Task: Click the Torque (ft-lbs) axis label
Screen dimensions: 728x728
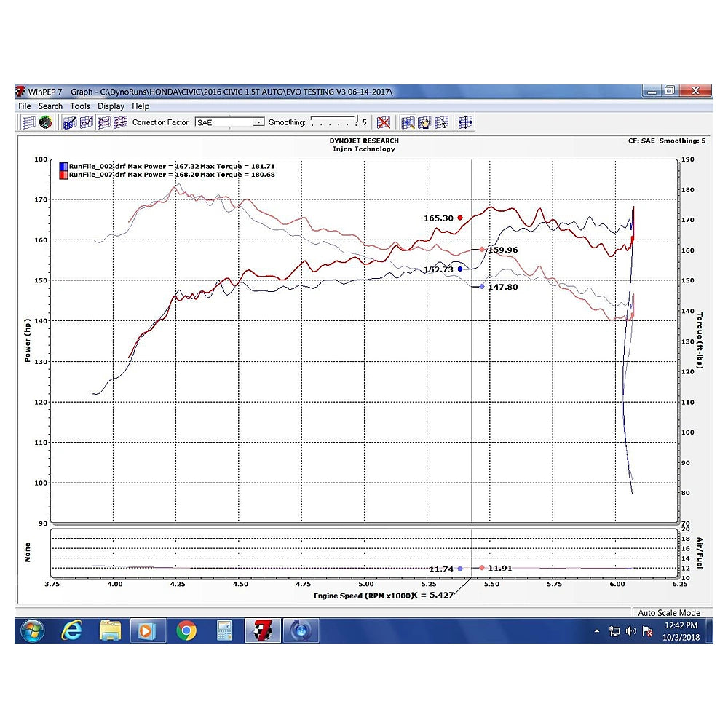Action: click(700, 340)
